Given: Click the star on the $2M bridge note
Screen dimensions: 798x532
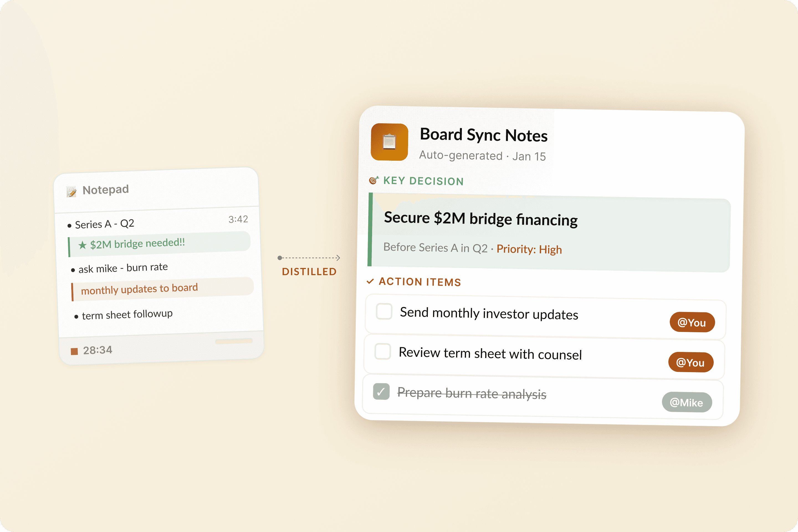Looking at the screenshot, I should pos(83,245).
